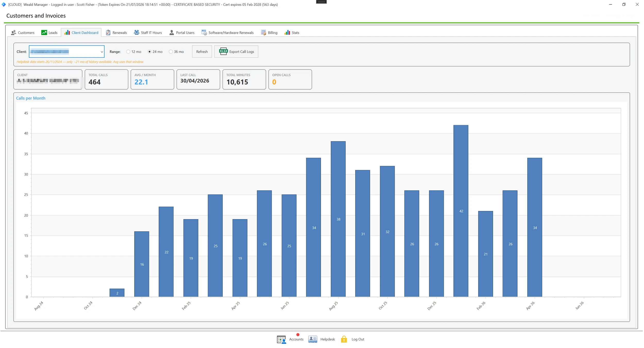Click the Refresh button
The image size is (644, 348).
click(202, 52)
